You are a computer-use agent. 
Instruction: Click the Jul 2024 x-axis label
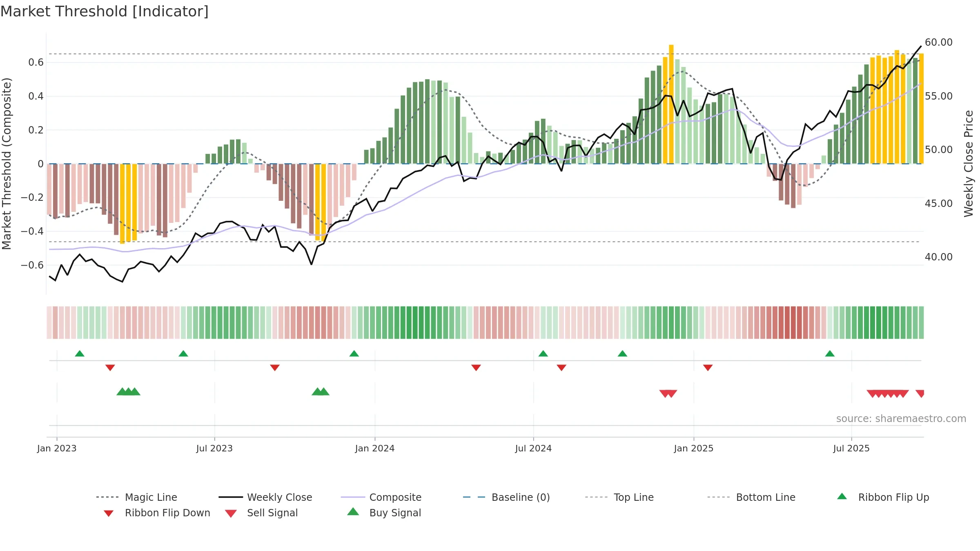click(x=533, y=448)
